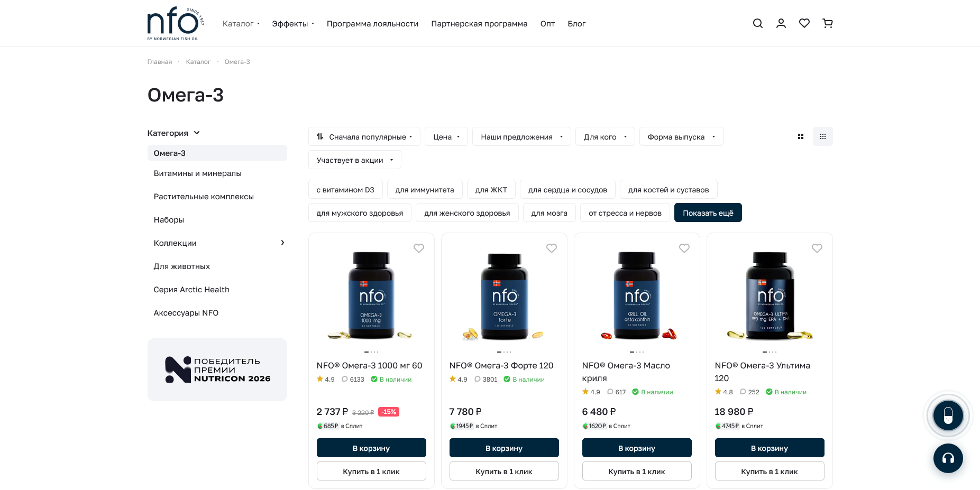The width and height of the screenshot is (980, 490).
Task: Open the Опт header link
Action: tap(547, 24)
